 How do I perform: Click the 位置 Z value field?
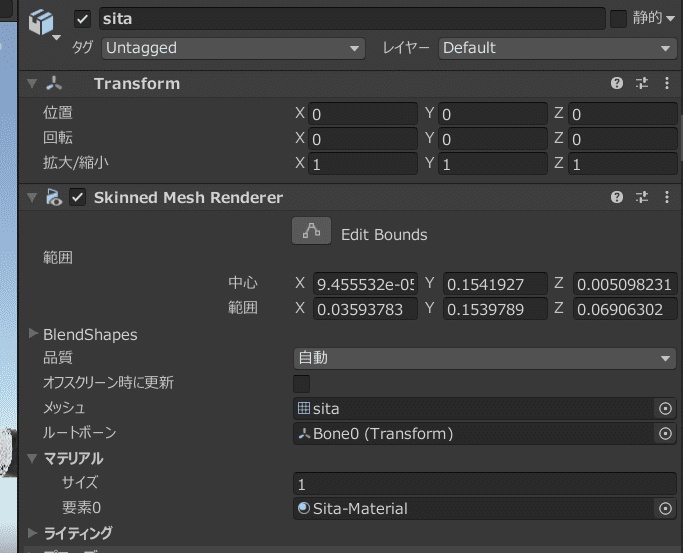[x=622, y=114]
